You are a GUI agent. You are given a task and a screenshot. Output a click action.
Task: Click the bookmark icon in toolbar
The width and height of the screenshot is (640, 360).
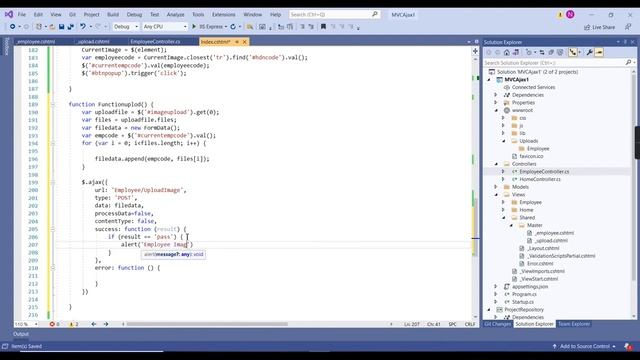[323, 27]
